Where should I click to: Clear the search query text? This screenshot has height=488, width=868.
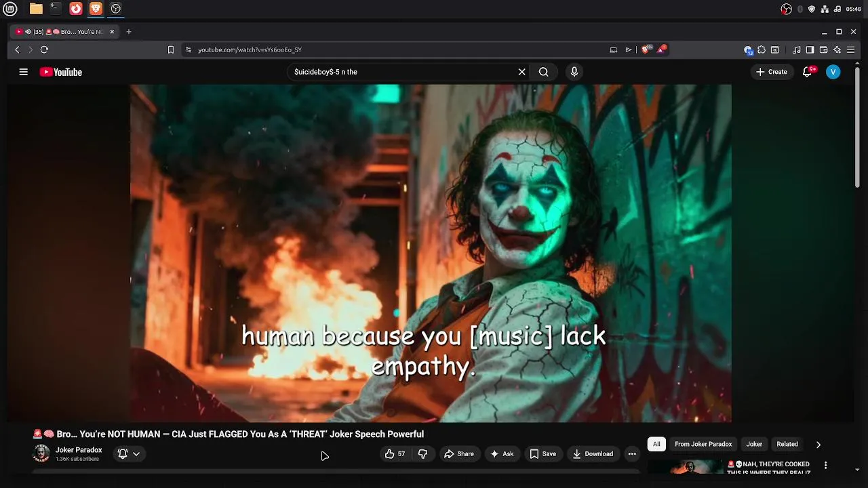click(x=522, y=72)
